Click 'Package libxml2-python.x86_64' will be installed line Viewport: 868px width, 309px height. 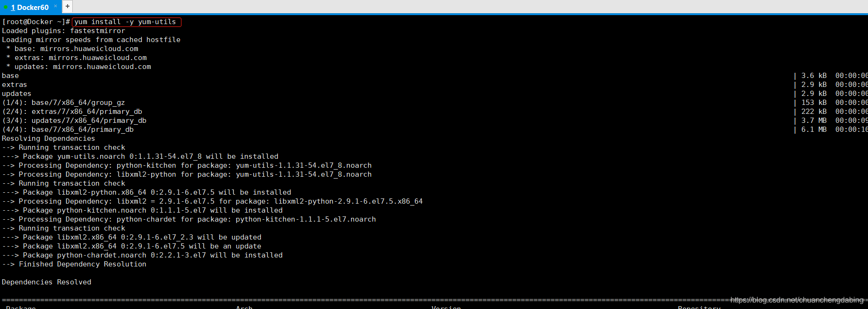click(x=146, y=192)
